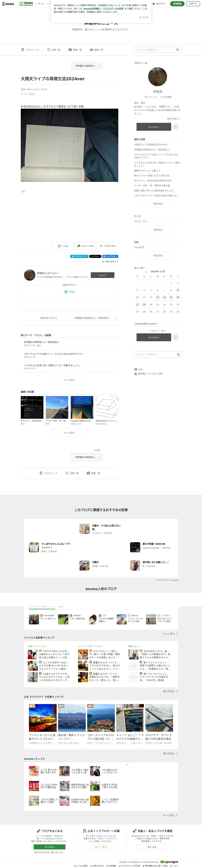Click the X ポスト share button
Viewport: 202px width, 868px height.
click(x=95, y=256)
